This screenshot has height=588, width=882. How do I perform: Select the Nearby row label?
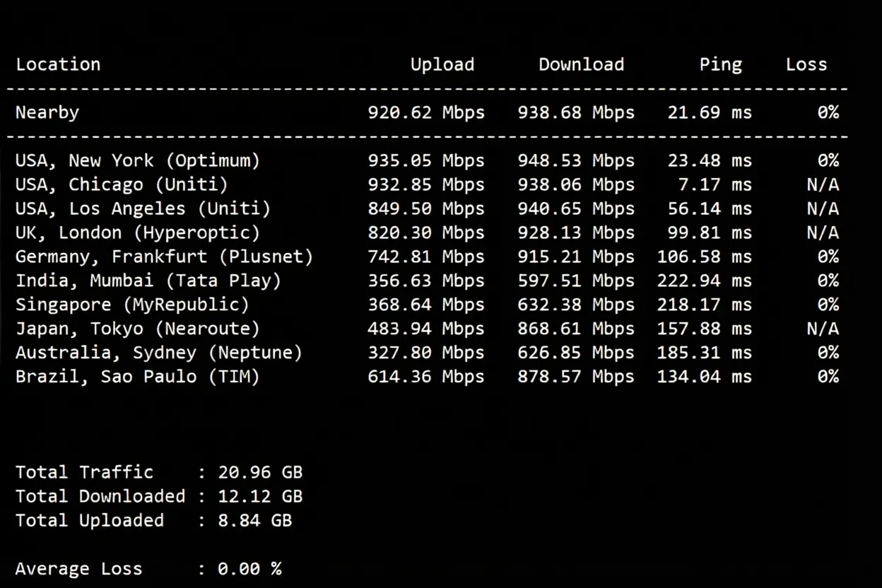pyautogui.click(x=47, y=112)
